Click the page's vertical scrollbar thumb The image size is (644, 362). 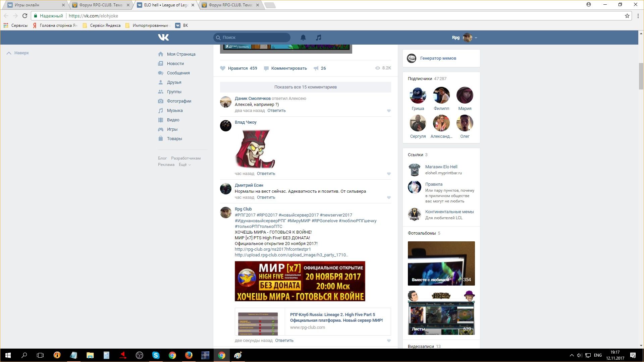pos(641,76)
